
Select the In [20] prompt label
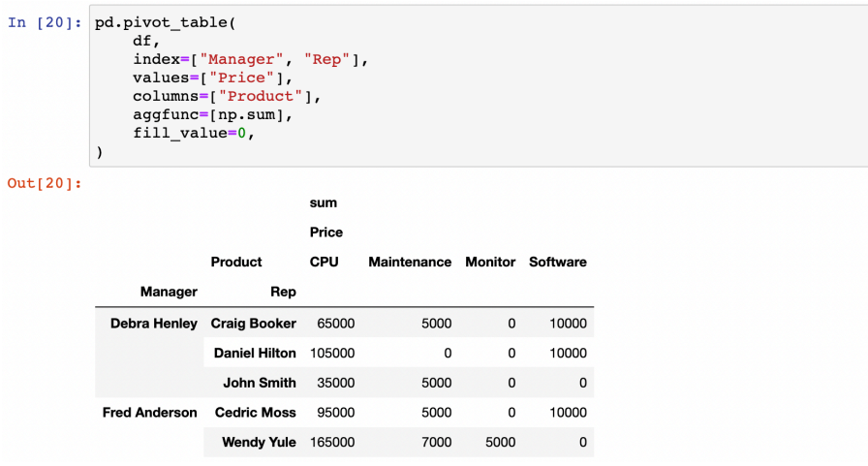[x=45, y=22]
